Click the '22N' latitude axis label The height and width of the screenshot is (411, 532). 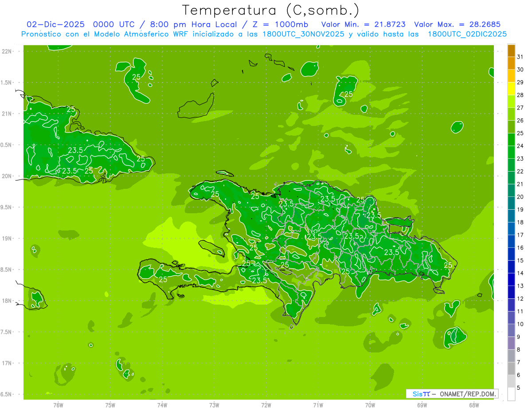[7, 51]
